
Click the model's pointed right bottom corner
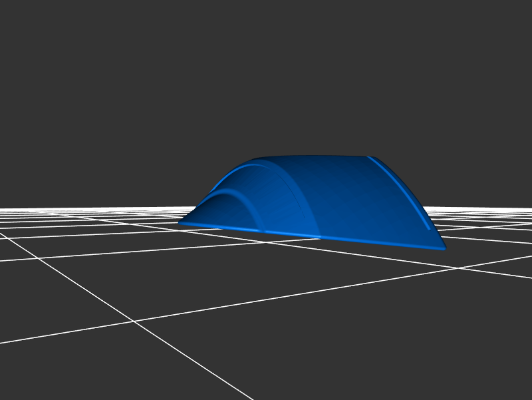click(x=444, y=248)
